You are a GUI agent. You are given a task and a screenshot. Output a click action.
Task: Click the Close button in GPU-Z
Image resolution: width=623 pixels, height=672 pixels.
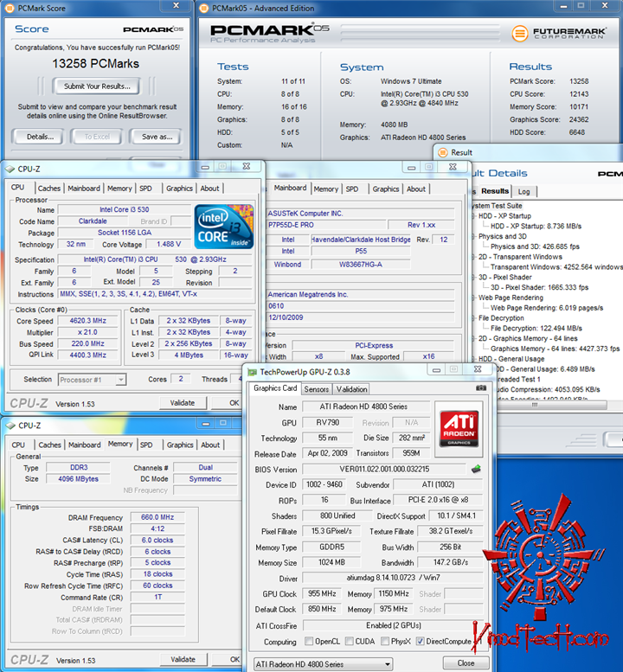(x=466, y=663)
